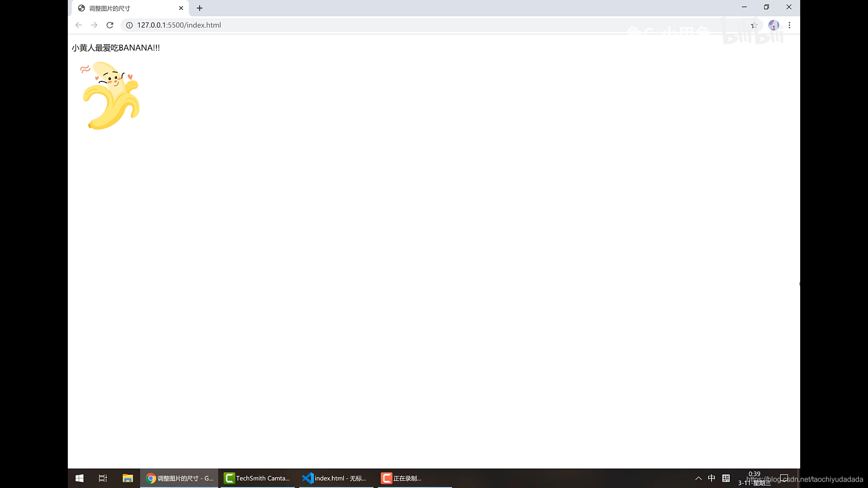Toggle the 中 input language indicator

pyautogui.click(x=712, y=478)
